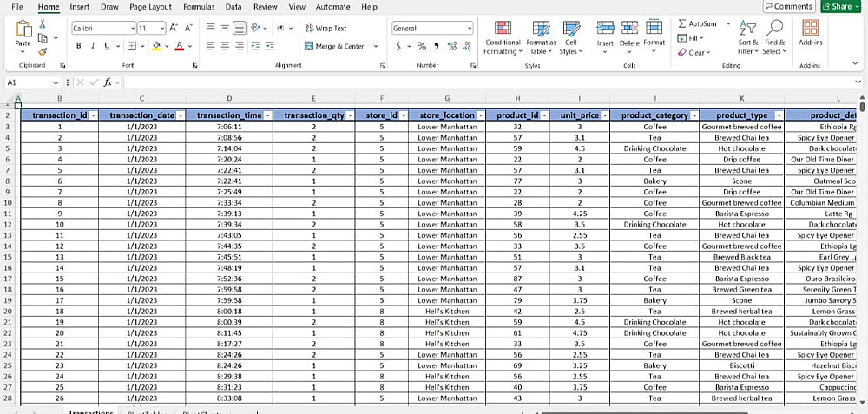
Task: Click the Copy icon
Action: (43, 37)
